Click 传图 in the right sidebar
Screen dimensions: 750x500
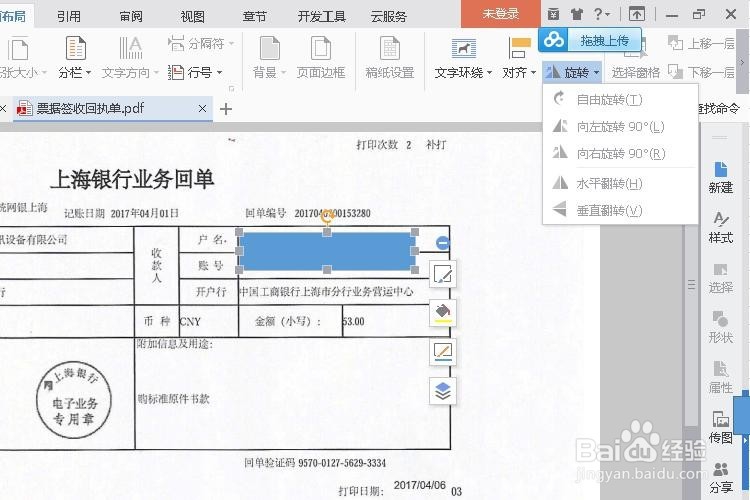click(x=720, y=427)
